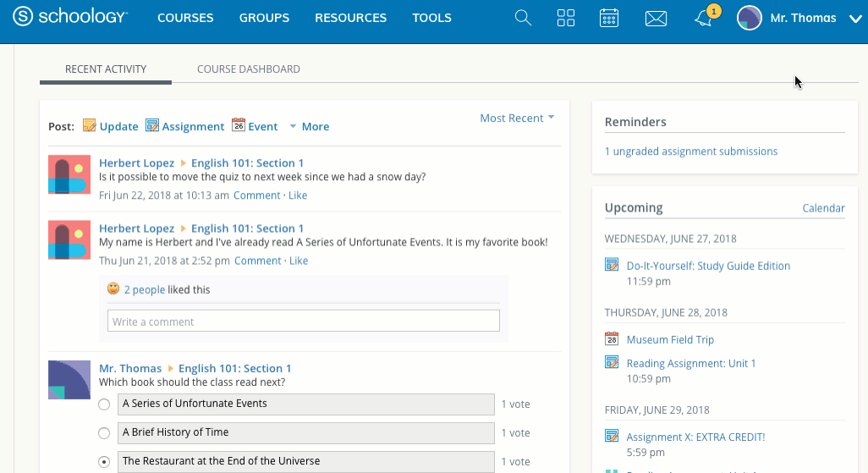The image size is (868, 473).
Task: Switch to the RECENT ACTIVITY tab
Action: click(x=106, y=69)
